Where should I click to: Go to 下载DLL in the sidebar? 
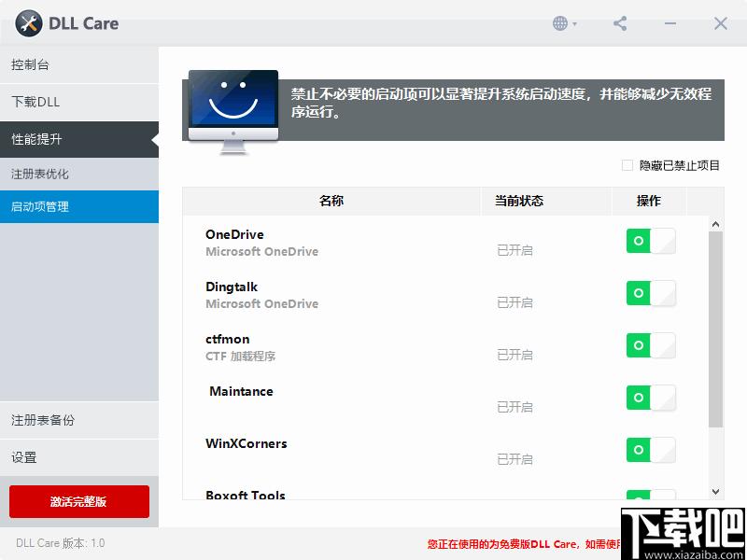tap(79, 102)
